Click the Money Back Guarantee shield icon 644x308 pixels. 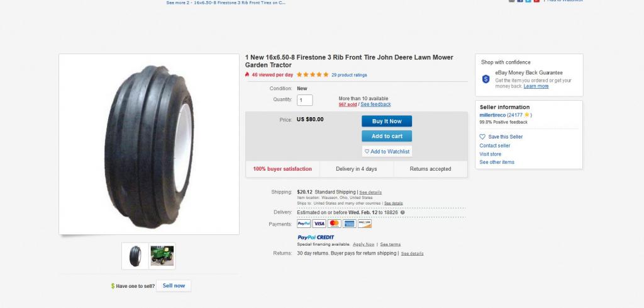click(486, 79)
